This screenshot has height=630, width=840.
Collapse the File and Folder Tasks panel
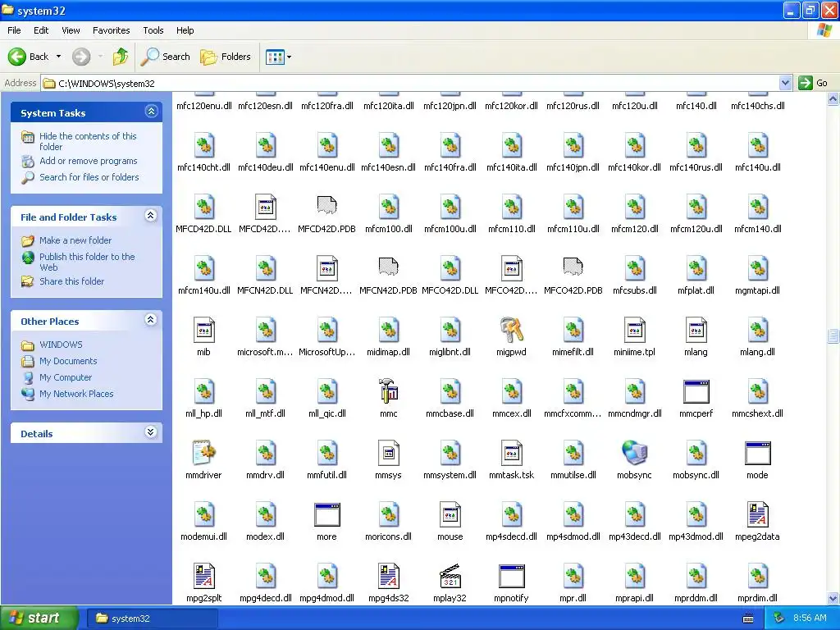click(x=151, y=216)
